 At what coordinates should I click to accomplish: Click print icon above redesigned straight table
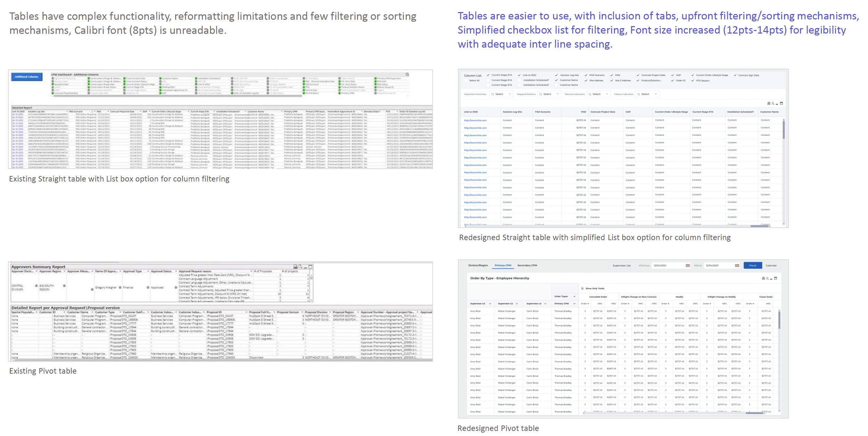pos(768,103)
